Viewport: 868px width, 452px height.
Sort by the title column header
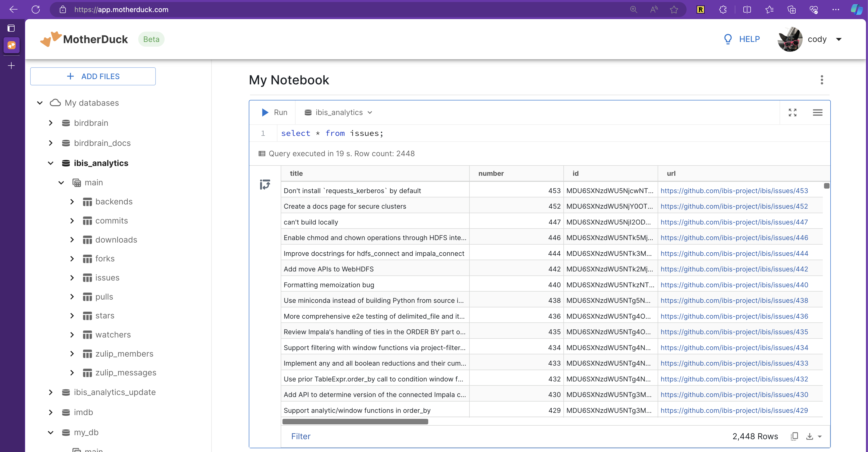(375, 174)
